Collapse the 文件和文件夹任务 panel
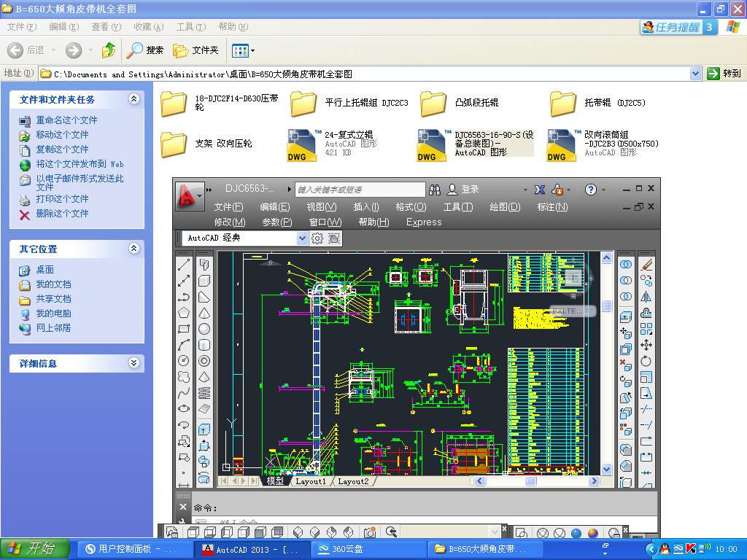Viewport: 747px width, 560px height. point(133,99)
